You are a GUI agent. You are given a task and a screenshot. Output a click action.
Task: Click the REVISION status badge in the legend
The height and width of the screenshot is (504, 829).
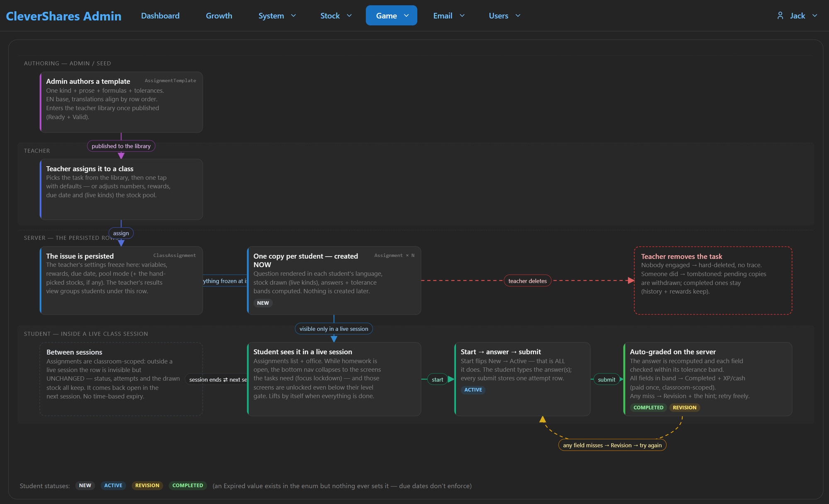click(147, 486)
